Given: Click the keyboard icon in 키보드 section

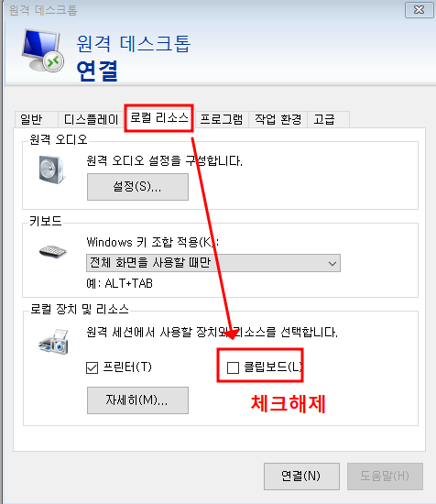Looking at the screenshot, I should click(53, 251).
